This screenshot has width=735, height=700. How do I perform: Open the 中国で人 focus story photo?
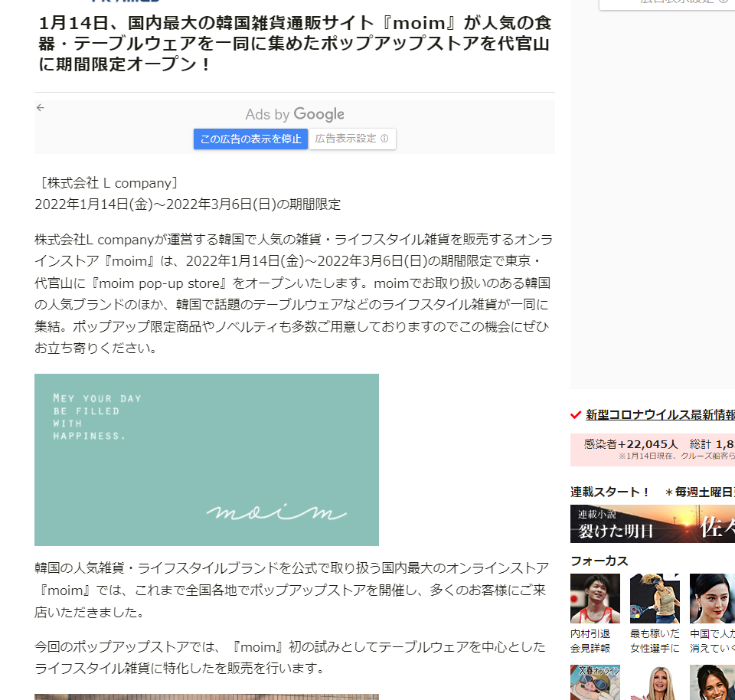(x=713, y=598)
